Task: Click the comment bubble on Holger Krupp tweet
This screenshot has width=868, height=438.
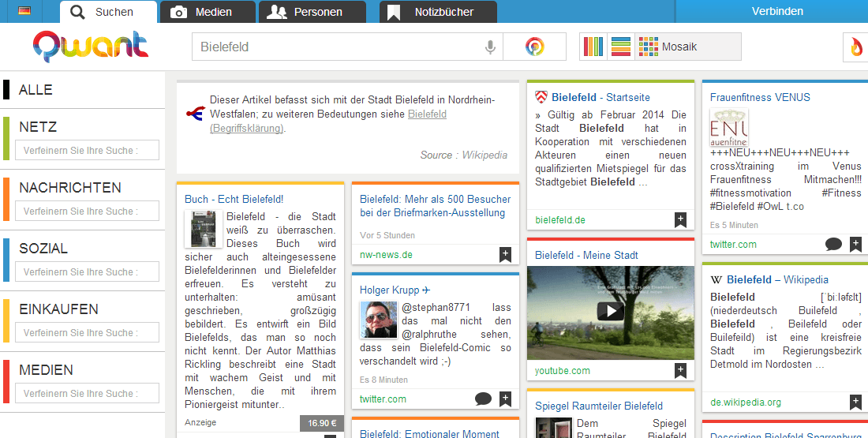Action: (x=483, y=399)
